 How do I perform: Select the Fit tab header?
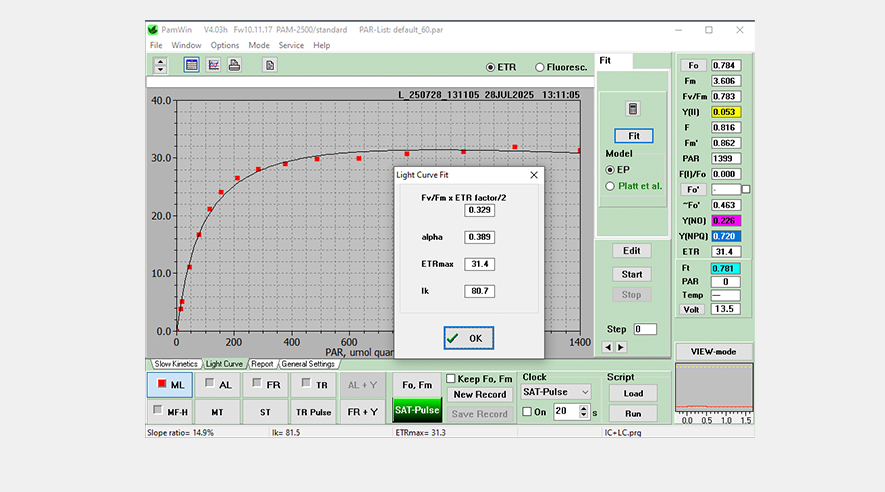coord(614,61)
